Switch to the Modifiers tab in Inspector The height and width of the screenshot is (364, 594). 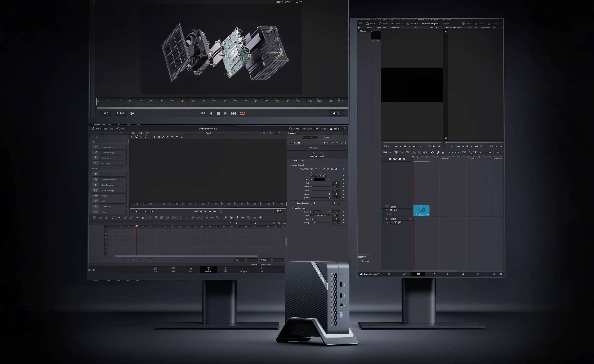(x=326, y=138)
